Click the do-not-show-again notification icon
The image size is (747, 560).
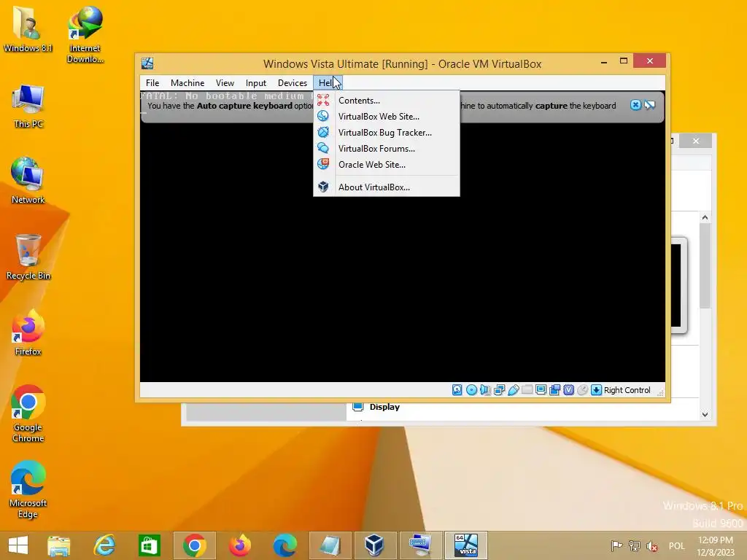pos(650,105)
